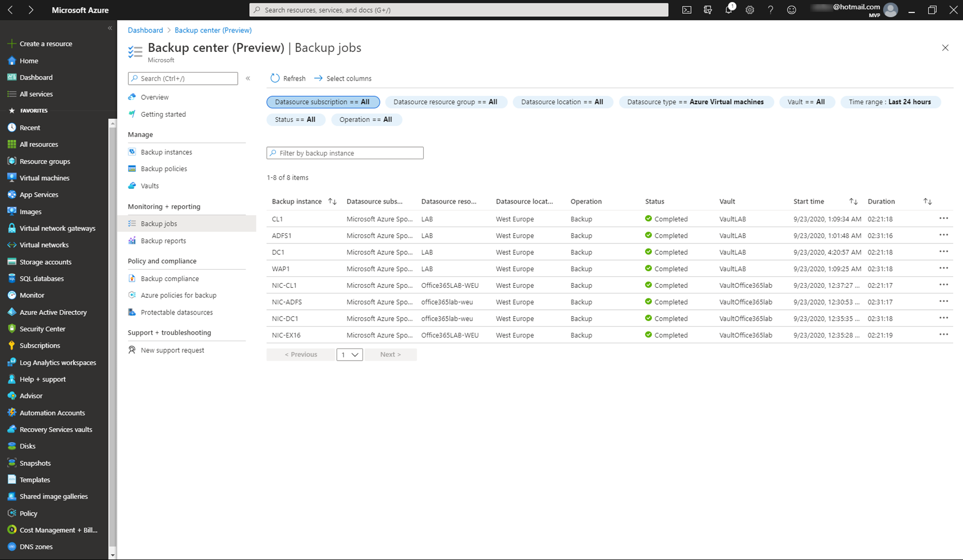Open Datasource subscription filter pill
Viewport: 963px width, 560px height.
coord(323,102)
